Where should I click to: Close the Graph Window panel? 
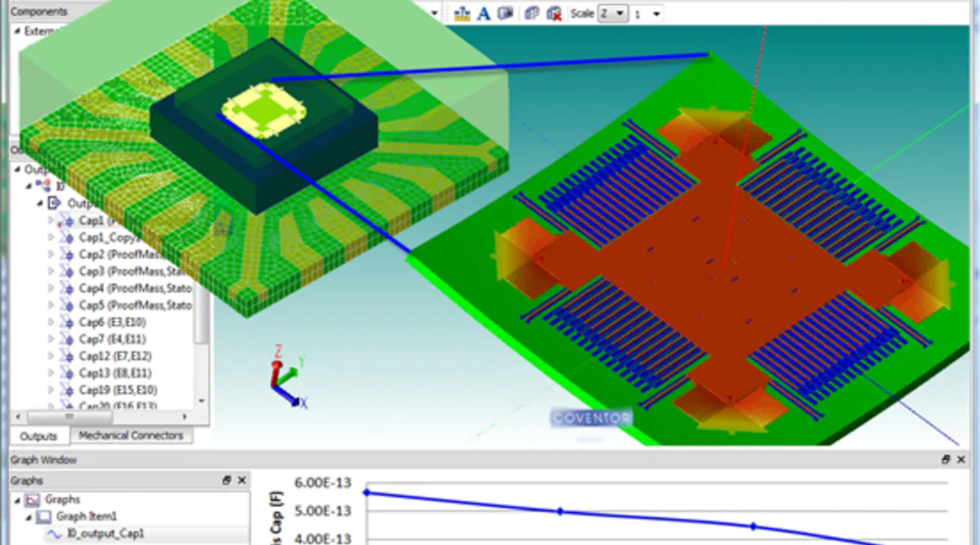click(x=962, y=460)
